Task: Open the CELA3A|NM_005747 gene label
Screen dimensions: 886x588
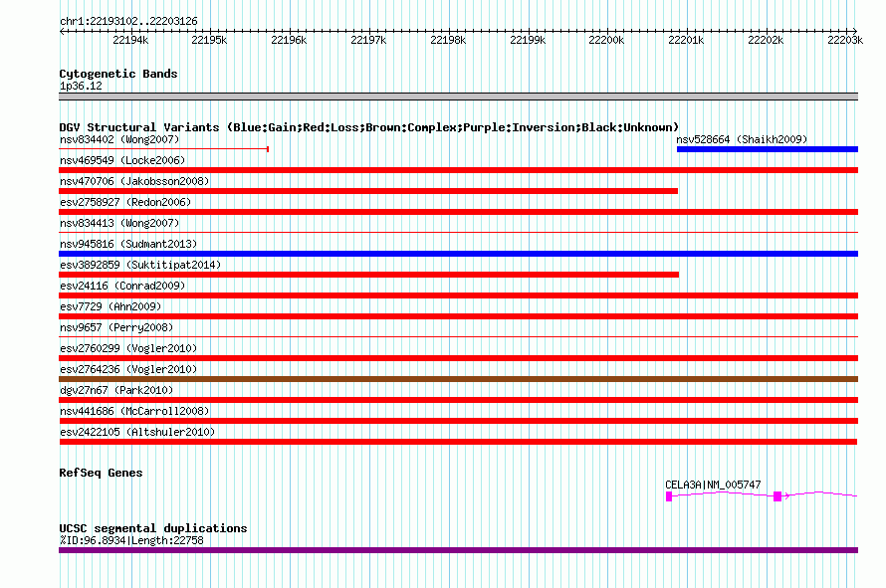Action: tap(713, 485)
